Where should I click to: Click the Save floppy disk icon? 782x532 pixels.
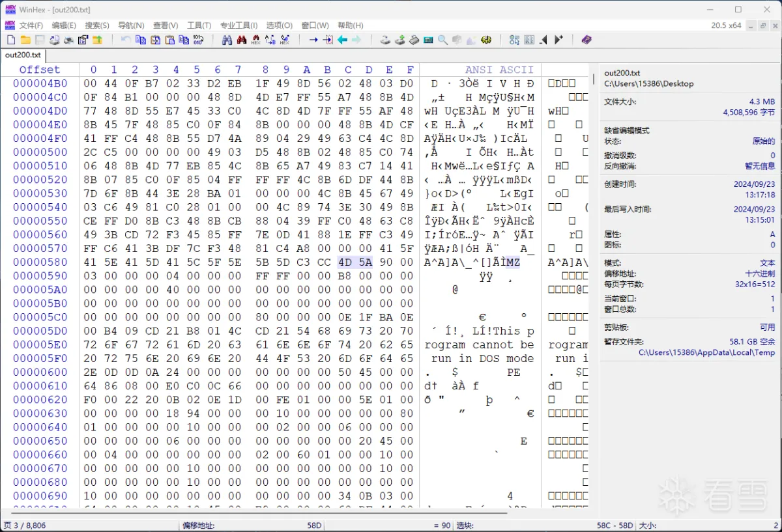point(40,40)
